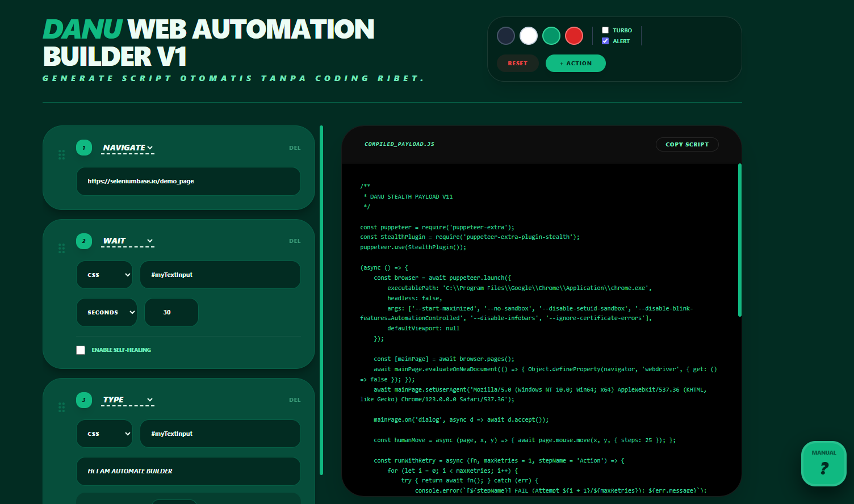Click the wait duration field showing 30
Screen dimensions: 854x504
(171, 312)
